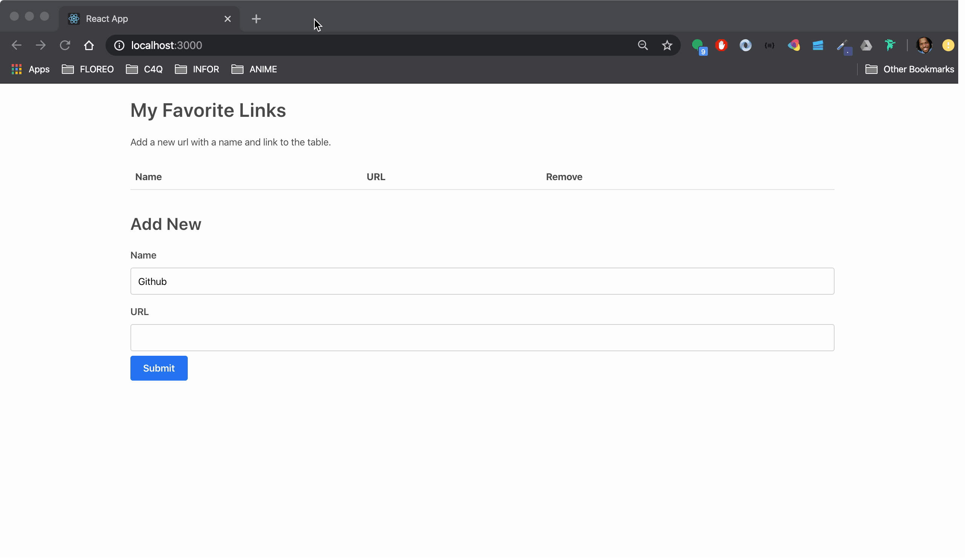The image size is (965, 560).
Task: Click the curly braces extension icon
Action: [x=770, y=46]
